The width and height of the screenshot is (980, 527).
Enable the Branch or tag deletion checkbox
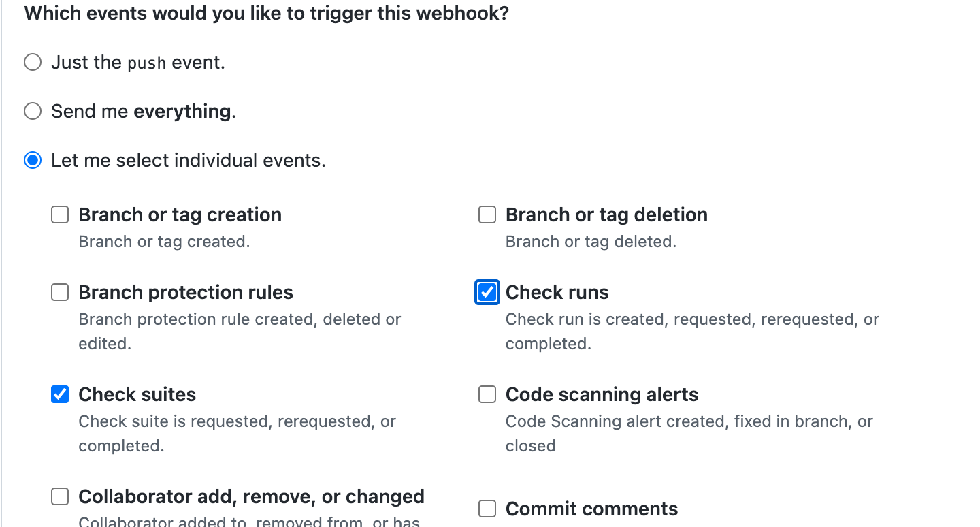tap(487, 214)
